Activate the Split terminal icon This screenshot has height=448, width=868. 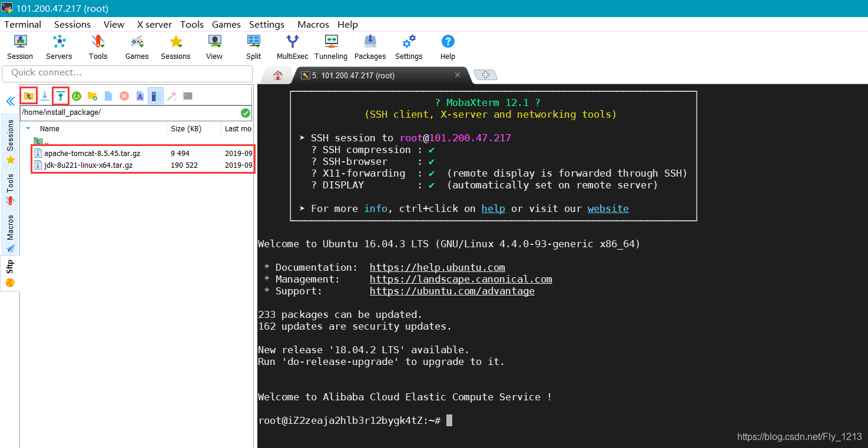(x=254, y=47)
